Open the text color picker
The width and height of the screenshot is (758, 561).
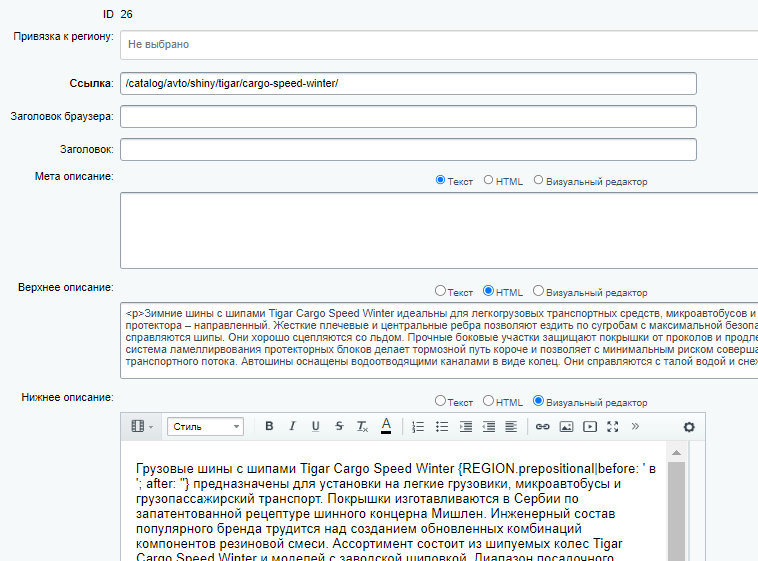point(386,426)
